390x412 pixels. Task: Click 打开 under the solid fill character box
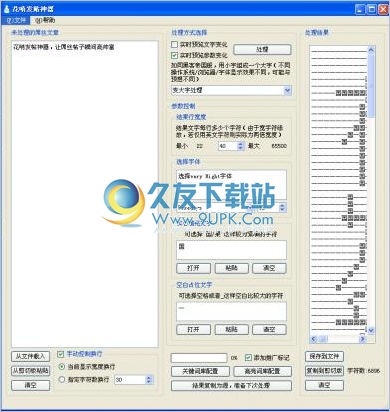(x=193, y=268)
